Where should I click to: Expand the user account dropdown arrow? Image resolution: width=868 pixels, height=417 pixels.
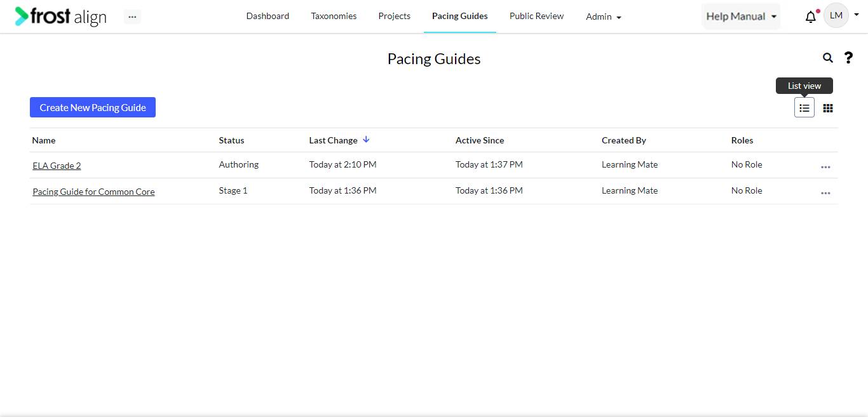857,16
